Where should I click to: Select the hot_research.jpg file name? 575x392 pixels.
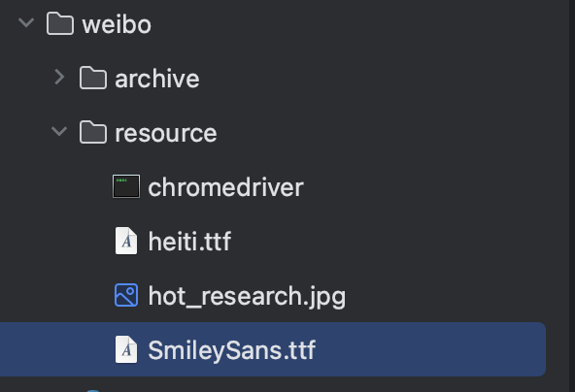tap(247, 296)
